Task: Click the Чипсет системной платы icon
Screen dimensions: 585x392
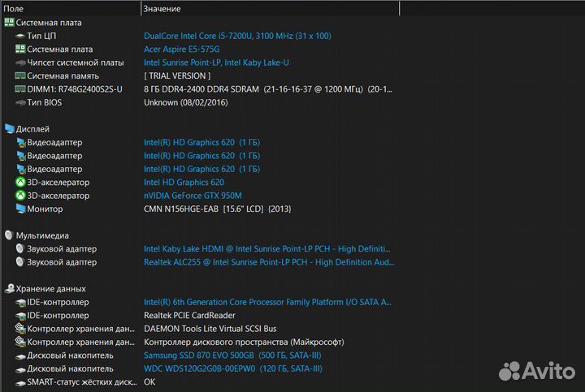Action: 20,62
